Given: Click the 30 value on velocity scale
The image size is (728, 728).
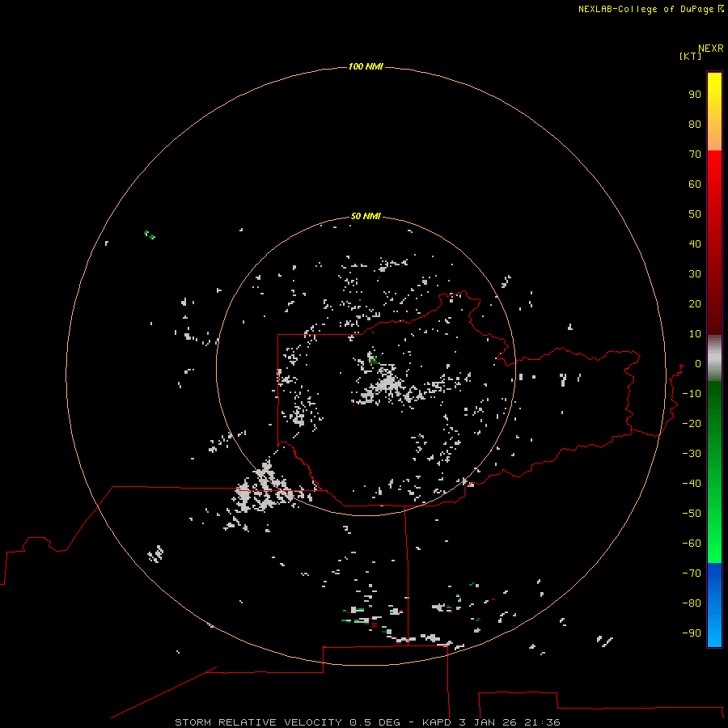Looking at the screenshot, I should point(695,274).
